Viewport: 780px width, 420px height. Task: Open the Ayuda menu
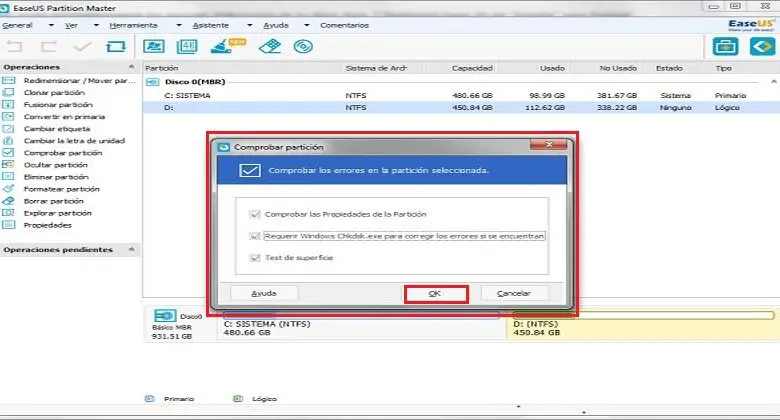[276, 25]
